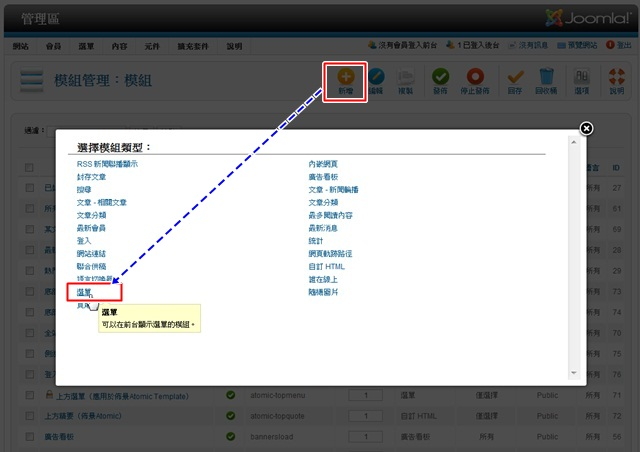The height and width of the screenshot is (452, 640).
Task: Tick the checkbox in row ID 27
Action: click(29, 188)
